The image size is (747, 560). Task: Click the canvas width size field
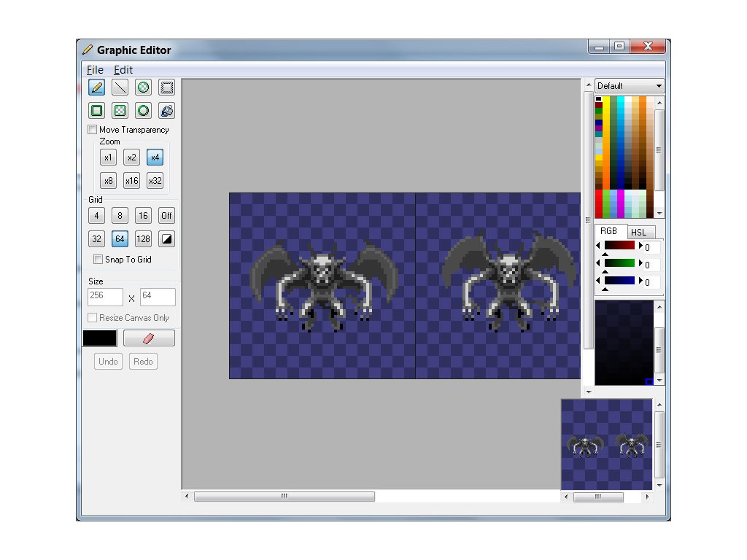pos(104,297)
